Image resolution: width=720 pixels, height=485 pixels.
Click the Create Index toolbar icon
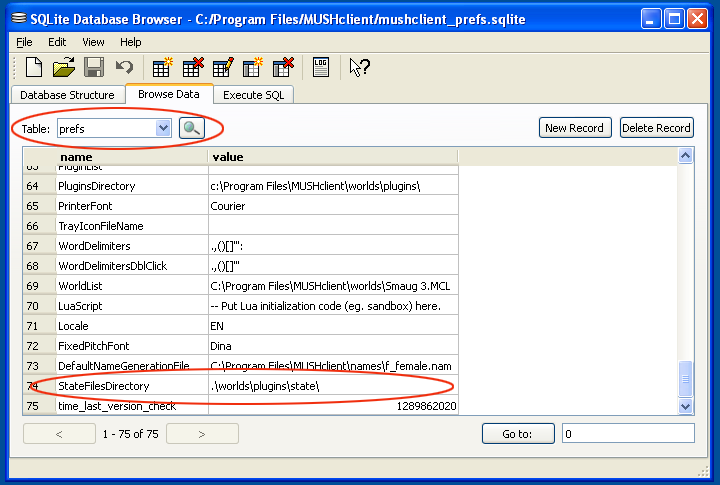(253, 68)
